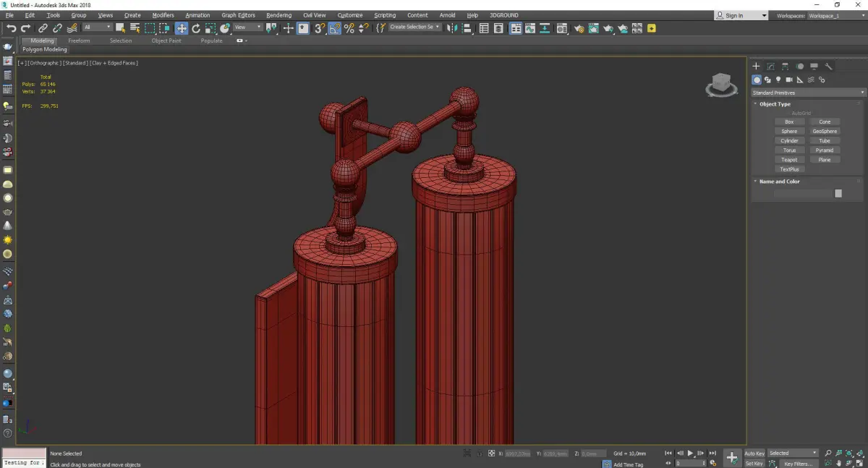Screen dimensions: 868x468
Task: Open the Graph Editors menu
Action: pos(238,15)
